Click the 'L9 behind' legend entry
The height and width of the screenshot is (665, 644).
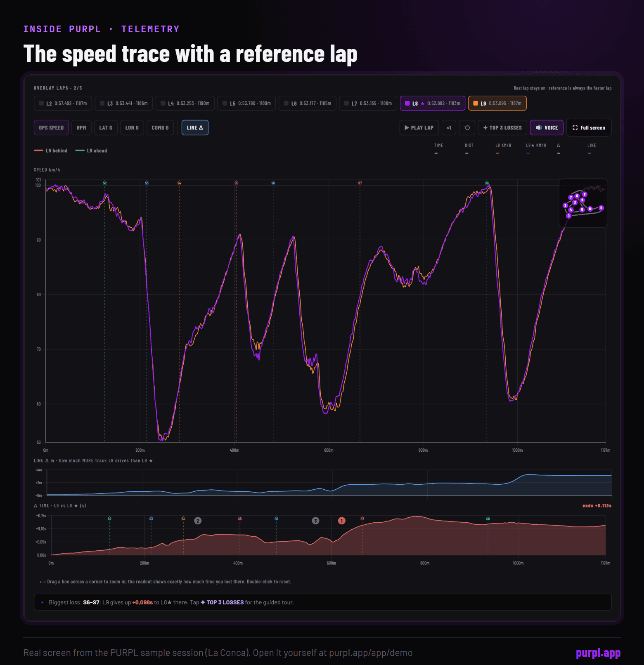(51, 151)
